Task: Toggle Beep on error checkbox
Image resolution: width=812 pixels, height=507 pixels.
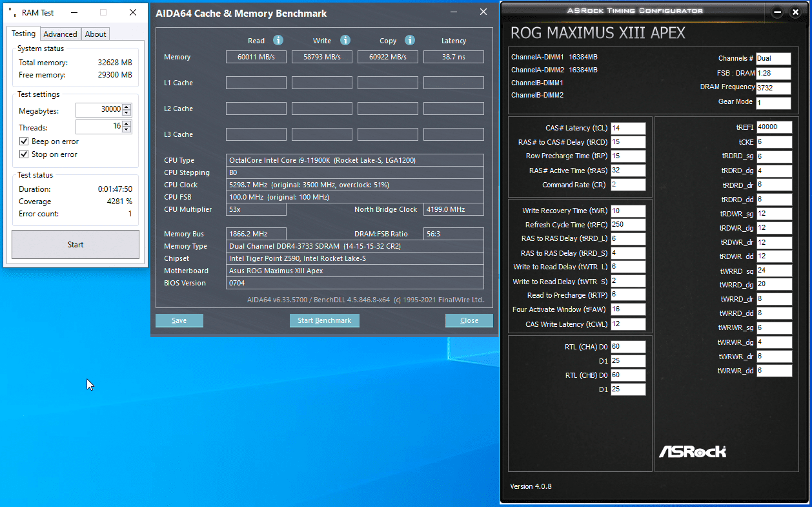Action: [24, 141]
